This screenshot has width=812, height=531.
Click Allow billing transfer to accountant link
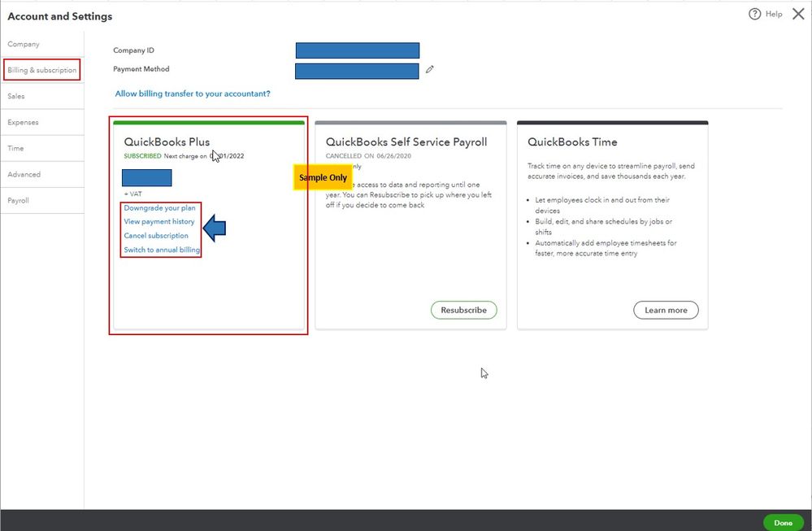click(193, 94)
